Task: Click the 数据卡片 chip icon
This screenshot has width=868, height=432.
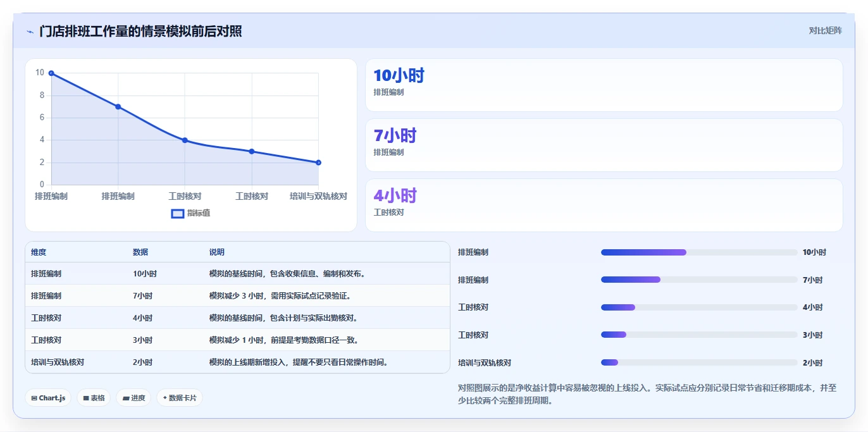Action: coord(165,398)
